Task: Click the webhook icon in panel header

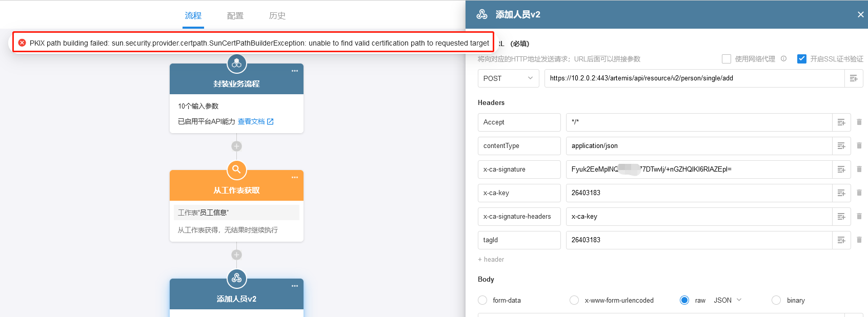Action: pos(482,14)
